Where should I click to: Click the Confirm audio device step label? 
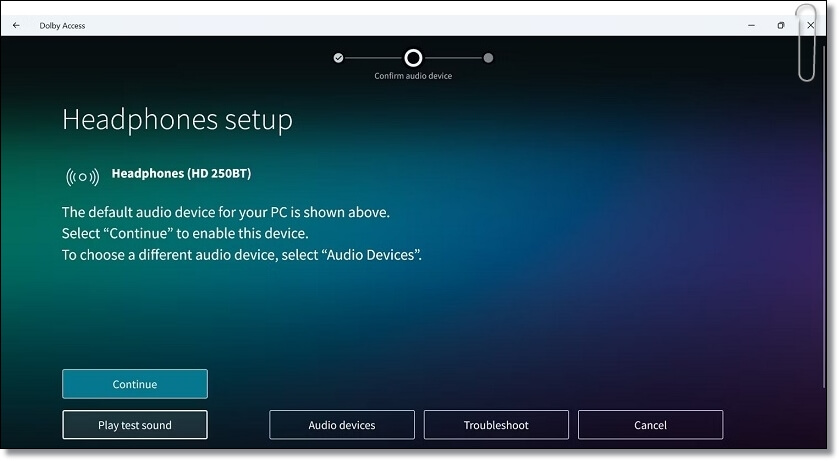[413, 76]
